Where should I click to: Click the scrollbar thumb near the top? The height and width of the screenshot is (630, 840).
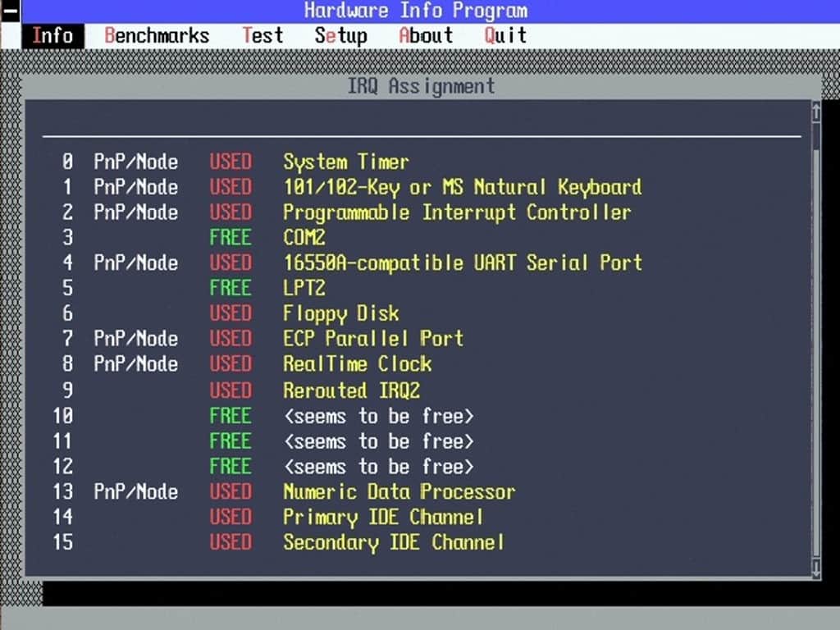click(x=816, y=137)
